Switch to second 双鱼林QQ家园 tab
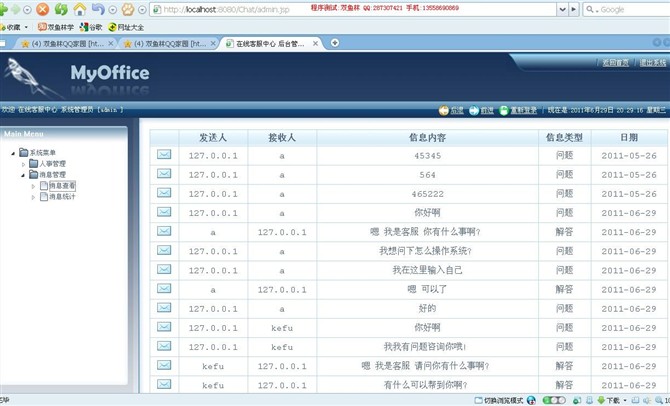 (x=170, y=44)
